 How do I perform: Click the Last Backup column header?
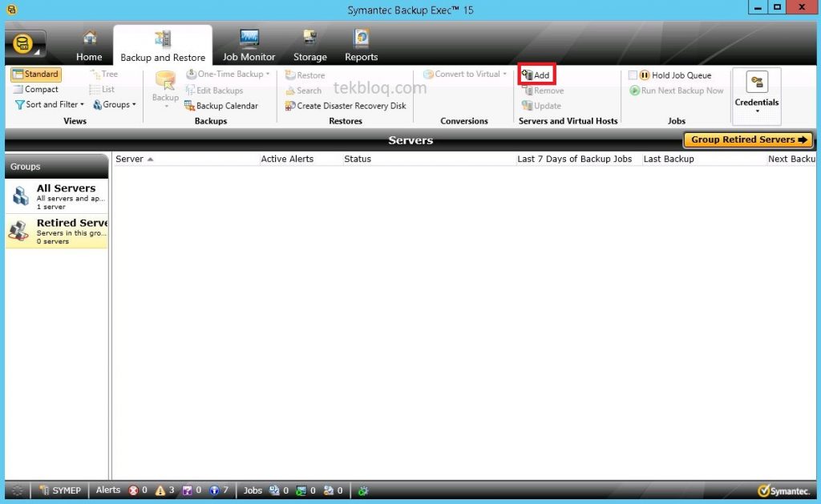669,159
